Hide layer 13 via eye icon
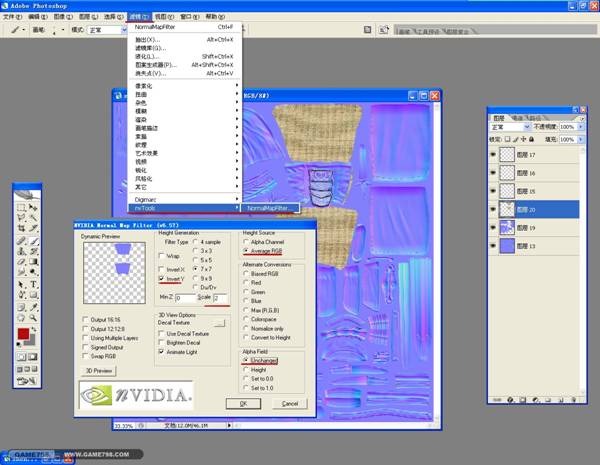The image size is (600, 465). pyautogui.click(x=493, y=246)
